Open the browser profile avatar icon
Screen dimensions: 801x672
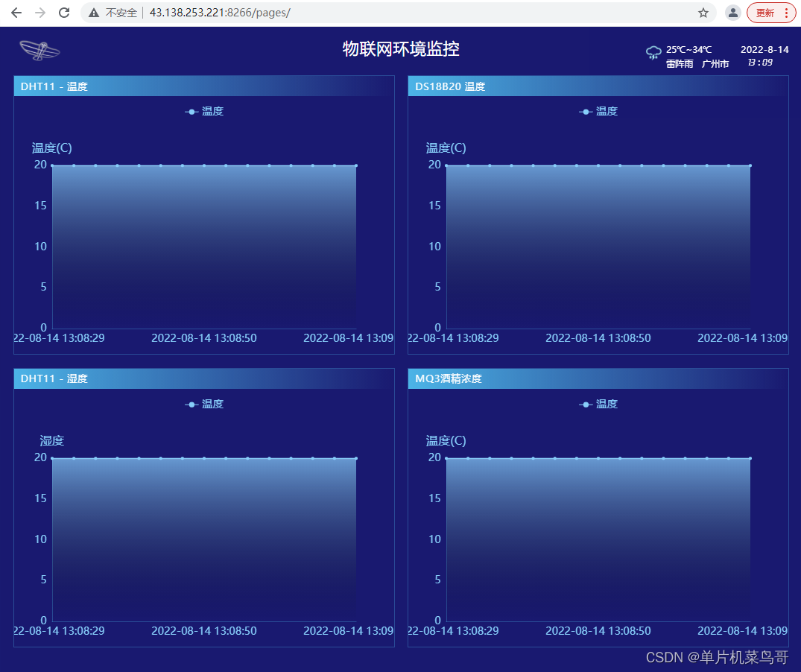coord(733,13)
